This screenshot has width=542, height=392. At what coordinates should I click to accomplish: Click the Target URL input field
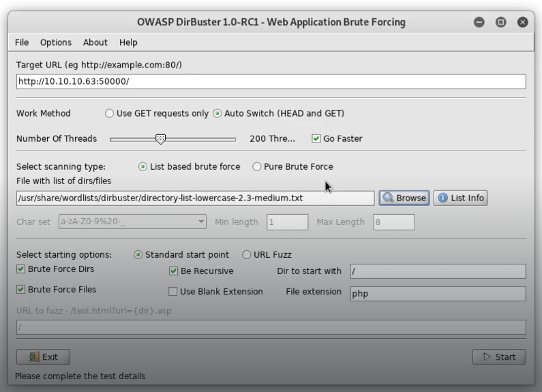point(271,81)
